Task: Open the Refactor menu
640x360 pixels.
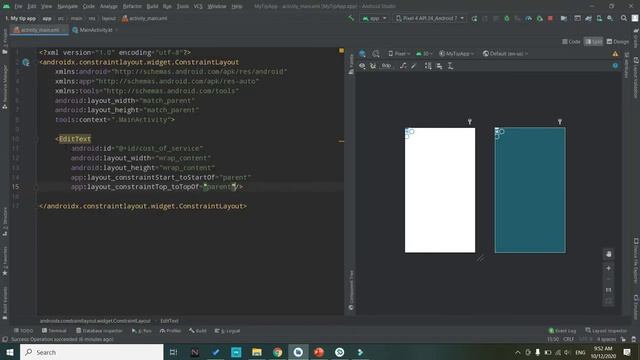Action: click(132, 6)
